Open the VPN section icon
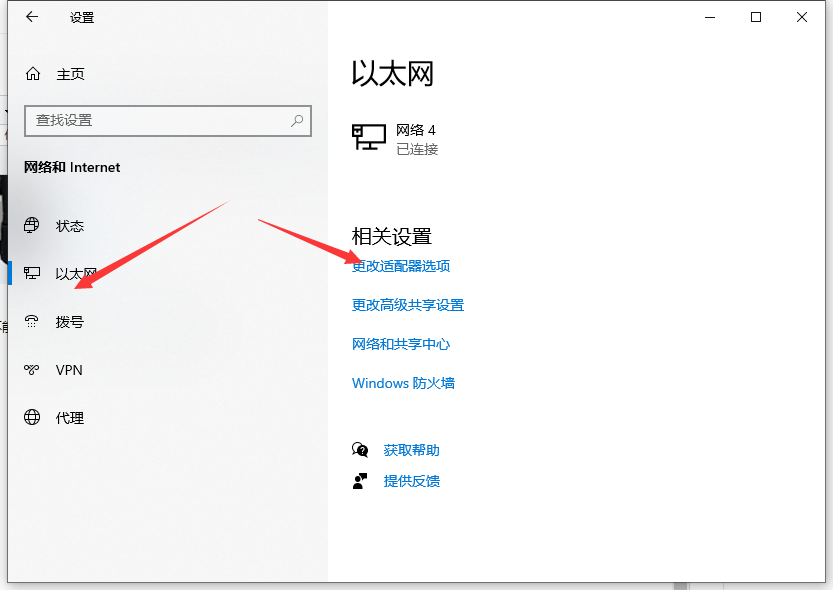This screenshot has height=590, width=833. click(x=34, y=370)
